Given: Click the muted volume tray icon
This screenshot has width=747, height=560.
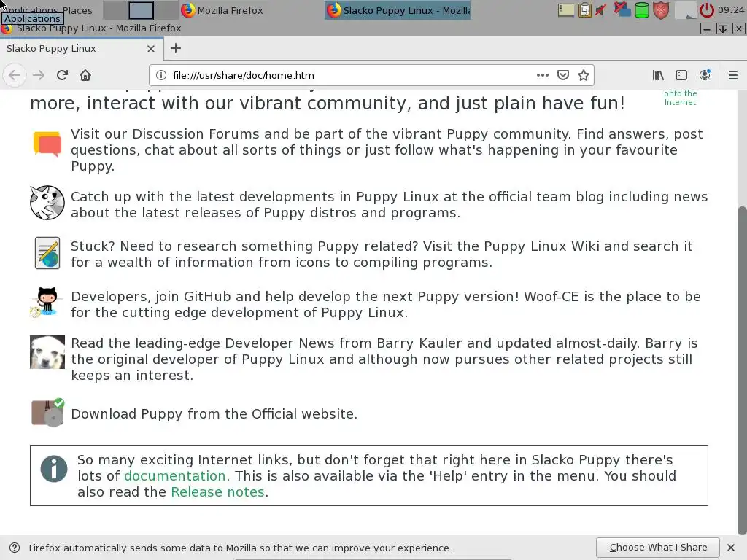Looking at the screenshot, I should [x=601, y=10].
